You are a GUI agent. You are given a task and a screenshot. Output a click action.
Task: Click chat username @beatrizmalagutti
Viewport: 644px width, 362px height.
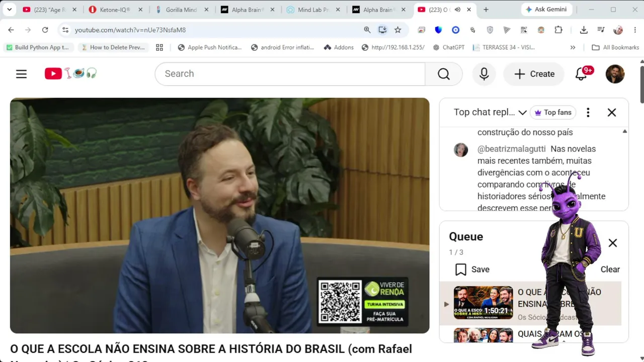511,149
